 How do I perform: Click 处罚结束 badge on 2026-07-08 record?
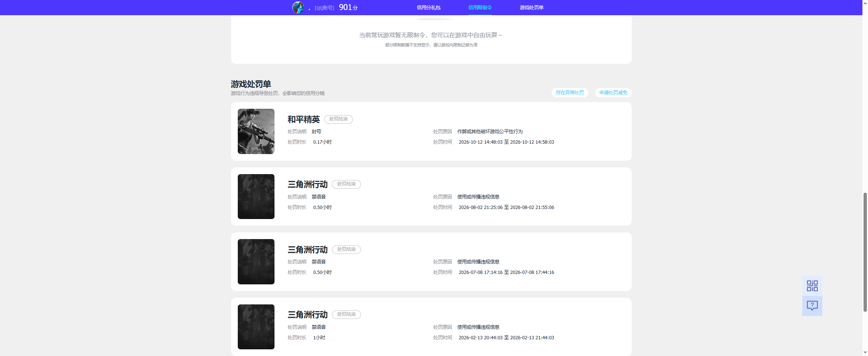click(x=346, y=249)
